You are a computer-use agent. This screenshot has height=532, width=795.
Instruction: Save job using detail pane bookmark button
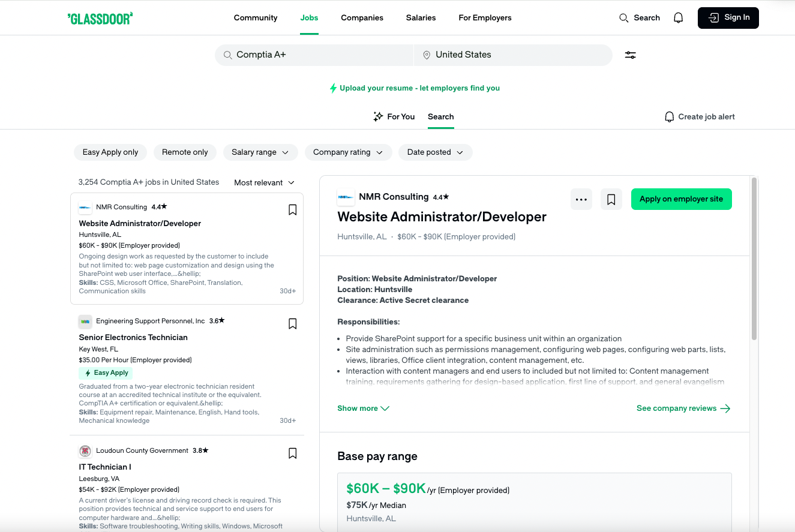coord(611,200)
